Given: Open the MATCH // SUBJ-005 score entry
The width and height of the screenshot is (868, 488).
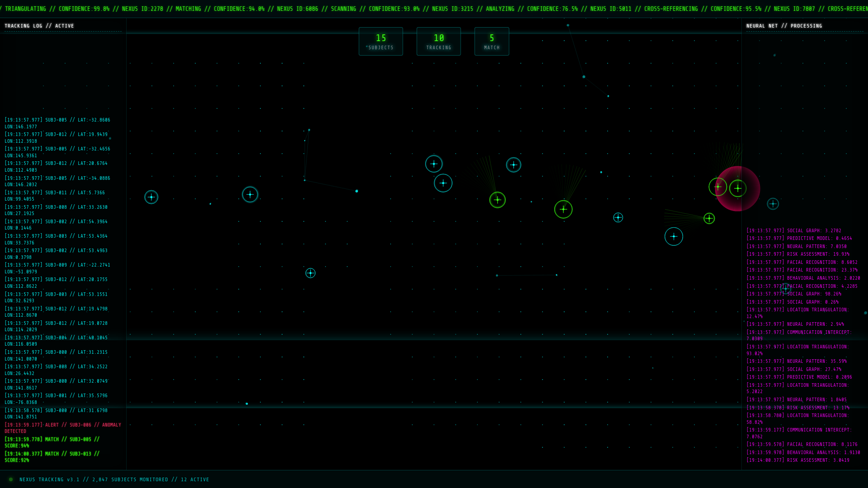Looking at the screenshot, I should pyautogui.click(x=52, y=442).
